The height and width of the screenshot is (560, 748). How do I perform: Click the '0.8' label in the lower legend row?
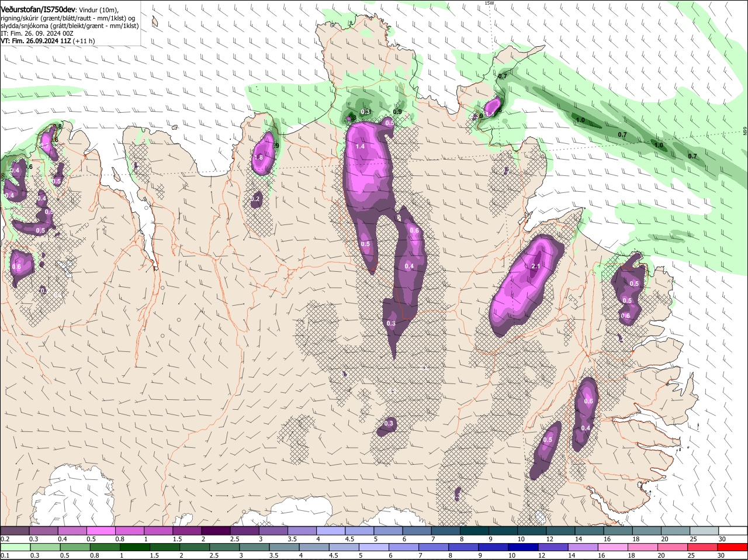[x=94, y=555]
